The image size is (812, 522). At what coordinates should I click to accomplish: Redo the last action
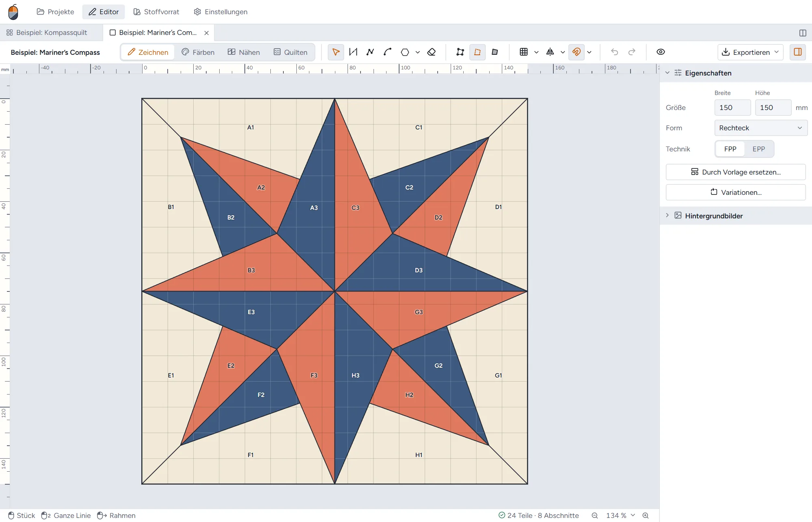[632, 52]
